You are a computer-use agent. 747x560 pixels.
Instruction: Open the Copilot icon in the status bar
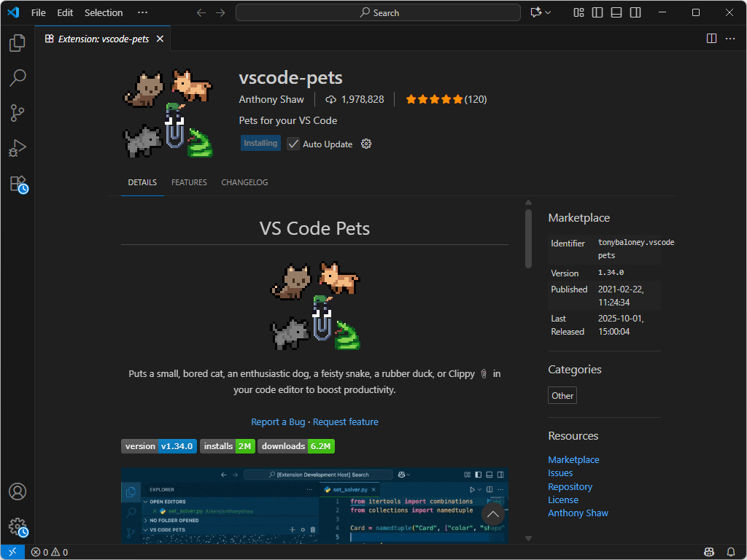[x=708, y=552]
